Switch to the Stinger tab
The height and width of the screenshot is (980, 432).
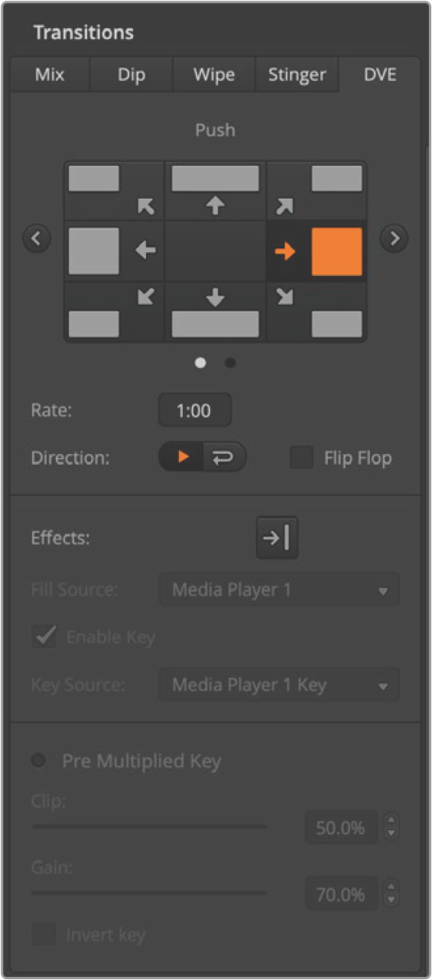[297, 75]
